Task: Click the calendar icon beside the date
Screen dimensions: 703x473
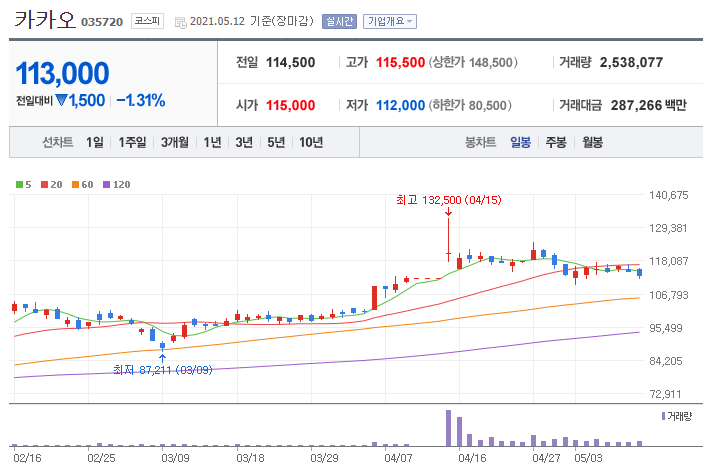Action: [180, 22]
